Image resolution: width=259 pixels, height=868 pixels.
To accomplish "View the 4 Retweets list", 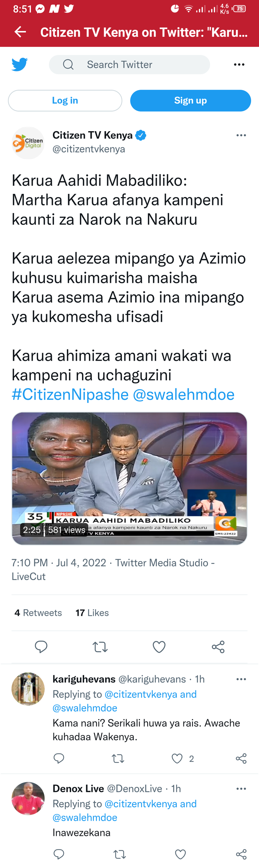I will [x=38, y=613].
